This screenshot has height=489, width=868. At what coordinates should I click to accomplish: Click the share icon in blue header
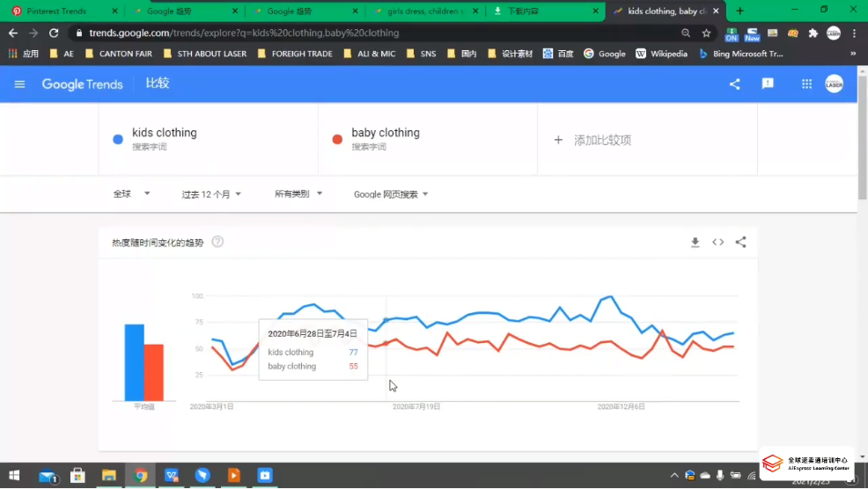[x=735, y=84]
